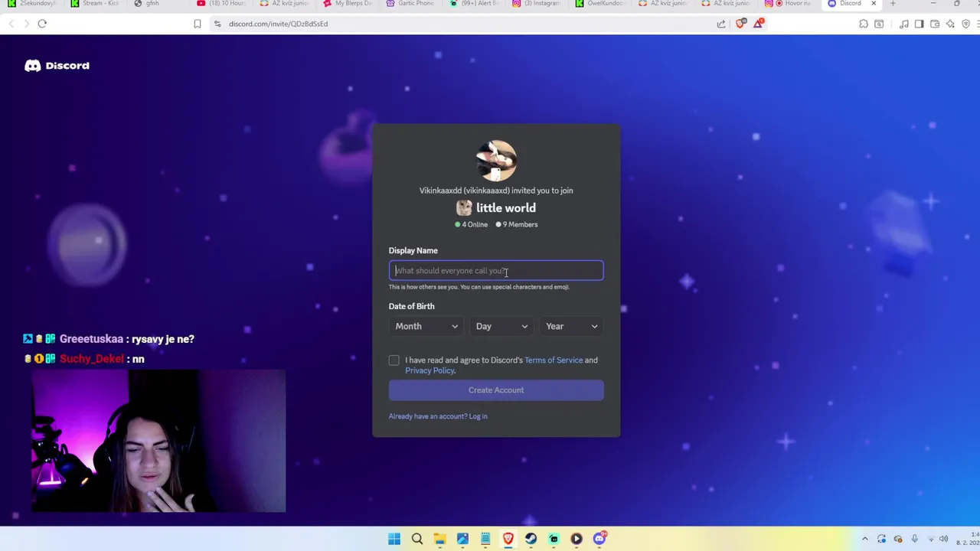The image size is (980, 551).
Task: Toggle the browser sidebar panel icon
Action: pos(920,24)
